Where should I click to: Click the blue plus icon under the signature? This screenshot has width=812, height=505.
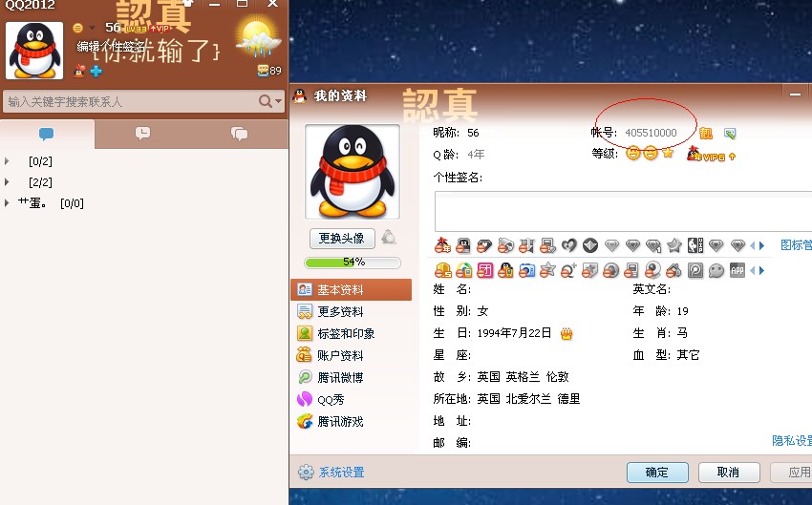coord(96,71)
